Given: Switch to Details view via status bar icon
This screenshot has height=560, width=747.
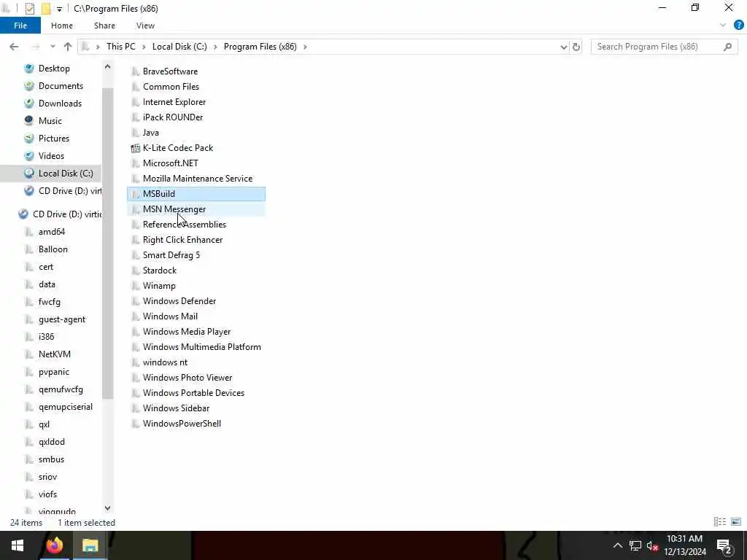Looking at the screenshot, I should (720, 522).
